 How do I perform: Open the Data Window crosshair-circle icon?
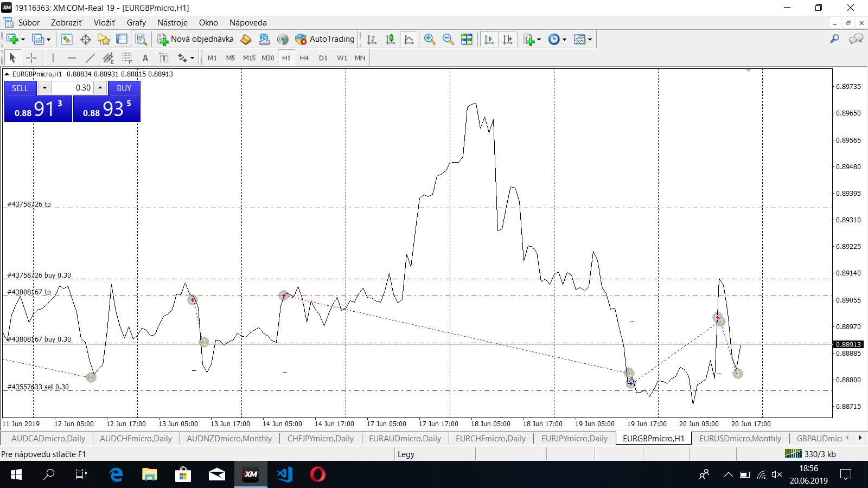pos(85,39)
